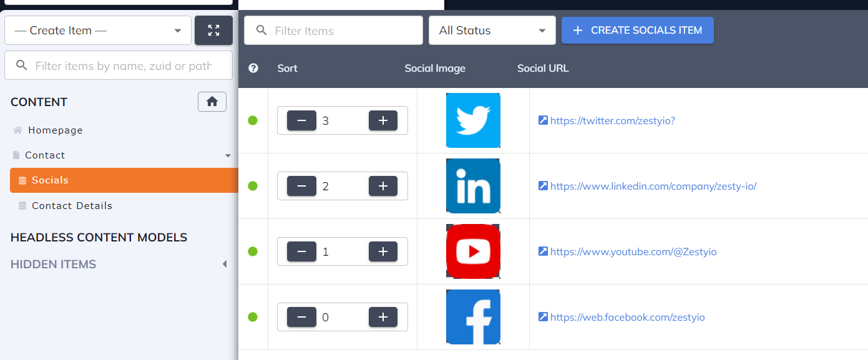This screenshot has height=360, width=868.
Task: Click the YouTube play logo social image
Action: (x=473, y=251)
